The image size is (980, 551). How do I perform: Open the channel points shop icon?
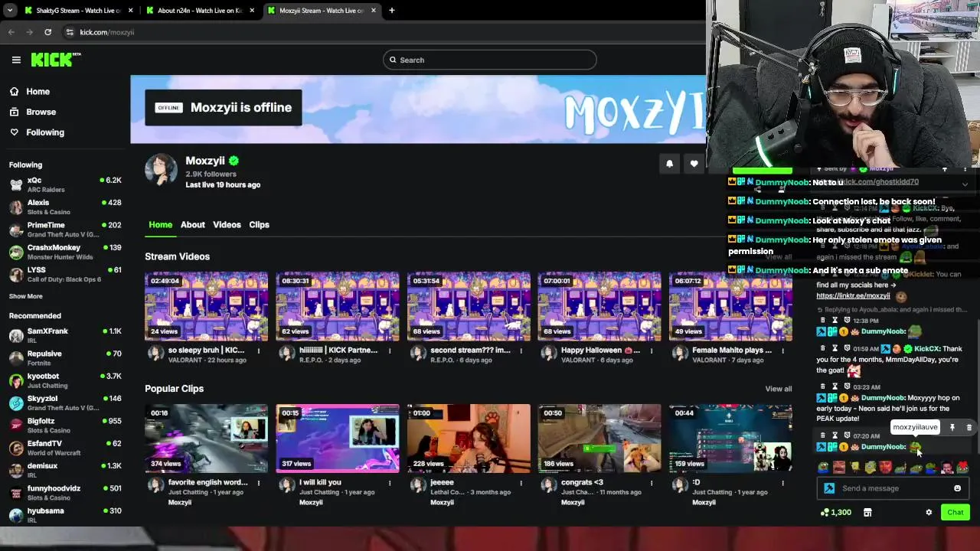tap(867, 513)
